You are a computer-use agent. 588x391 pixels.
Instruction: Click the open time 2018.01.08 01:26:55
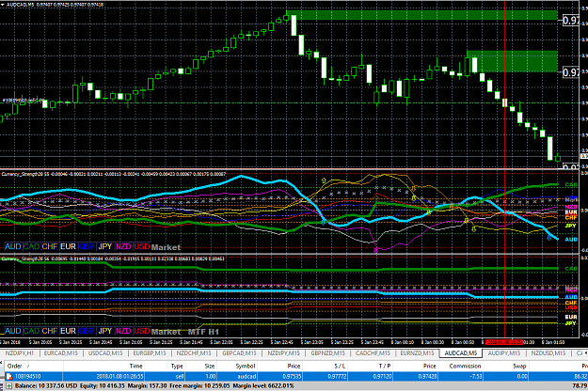[119, 376]
